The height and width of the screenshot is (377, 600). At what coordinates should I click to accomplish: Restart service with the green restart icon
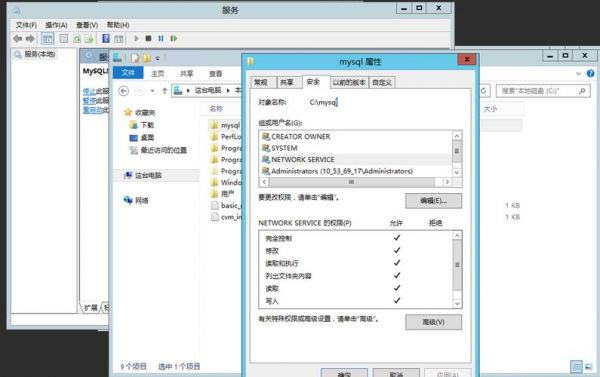(x=174, y=38)
